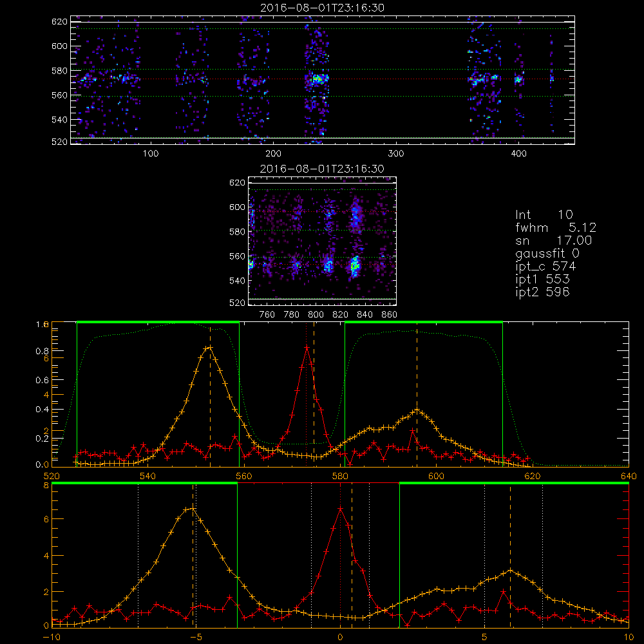Screen dimensions: 644x644
Task: Click the 'sn 17.00' value line
Action: pyautogui.click(x=554, y=241)
